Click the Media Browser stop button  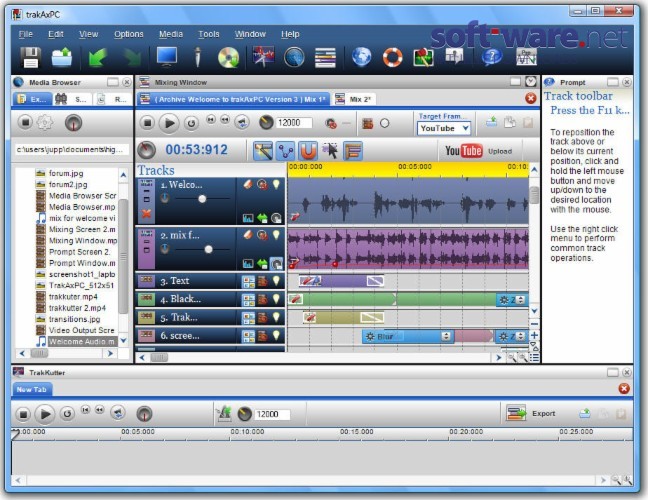pyautogui.click(x=25, y=122)
